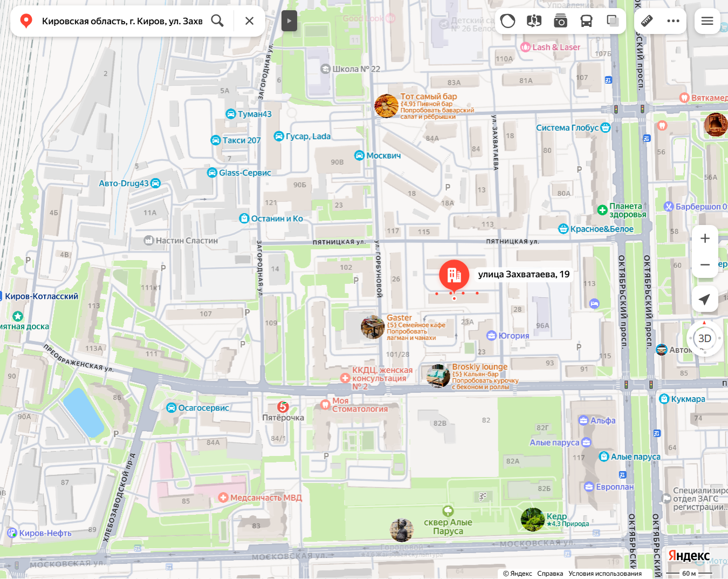Image resolution: width=728 pixels, height=579 pixels.
Task: Click the Киров-Нефть gas station icon
Action: pos(12,533)
